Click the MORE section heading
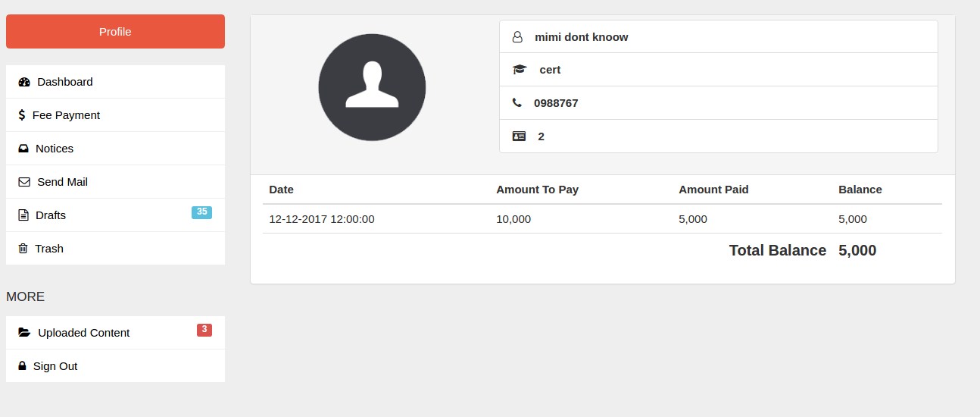The height and width of the screenshot is (417, 980). click(26, 296)
